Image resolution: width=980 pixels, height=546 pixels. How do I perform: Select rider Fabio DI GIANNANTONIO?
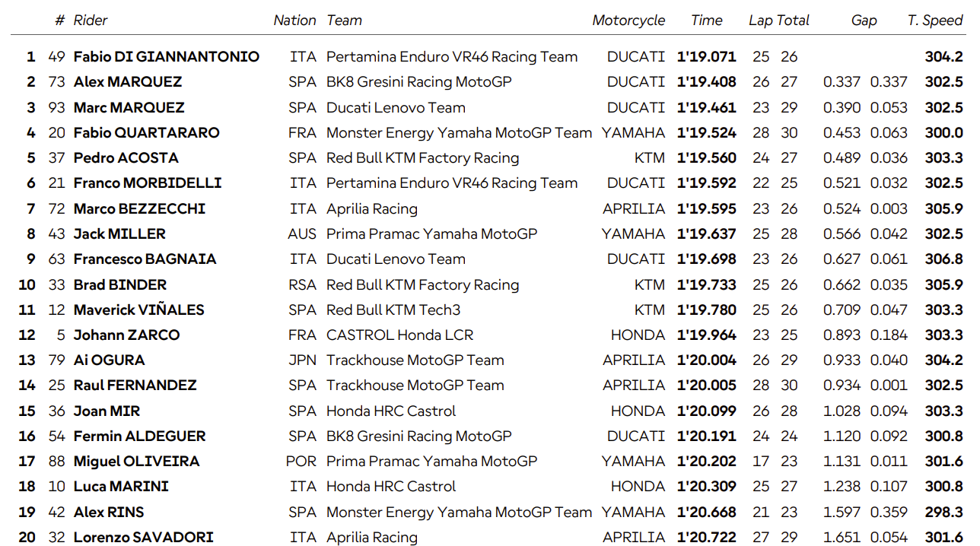pyautogui.click(x=166, y=56)
